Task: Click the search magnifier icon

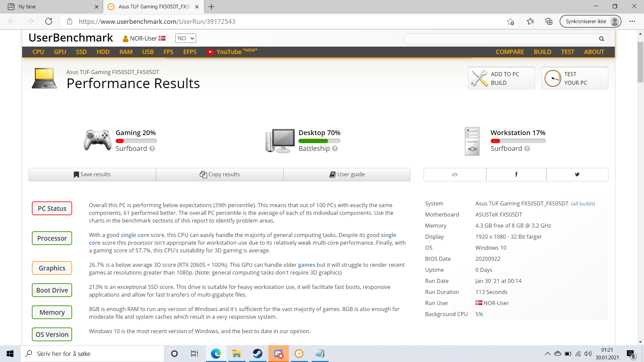Action: [x=601, y=39]
